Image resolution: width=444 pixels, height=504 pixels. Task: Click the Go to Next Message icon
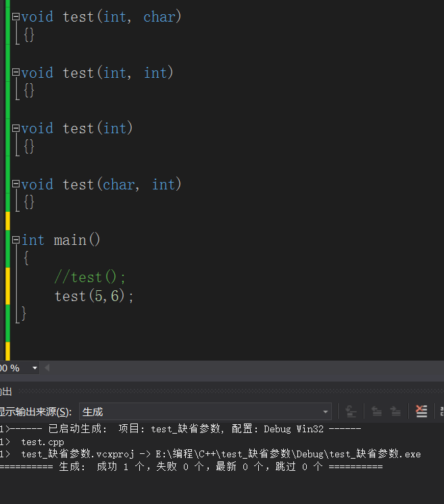pyautogui.click(x=395, y=411)
